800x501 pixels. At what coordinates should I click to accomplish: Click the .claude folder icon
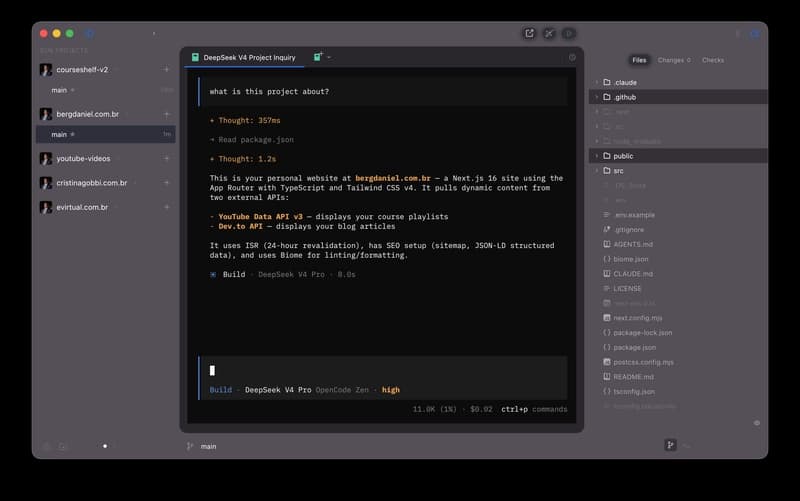[607, 82]
